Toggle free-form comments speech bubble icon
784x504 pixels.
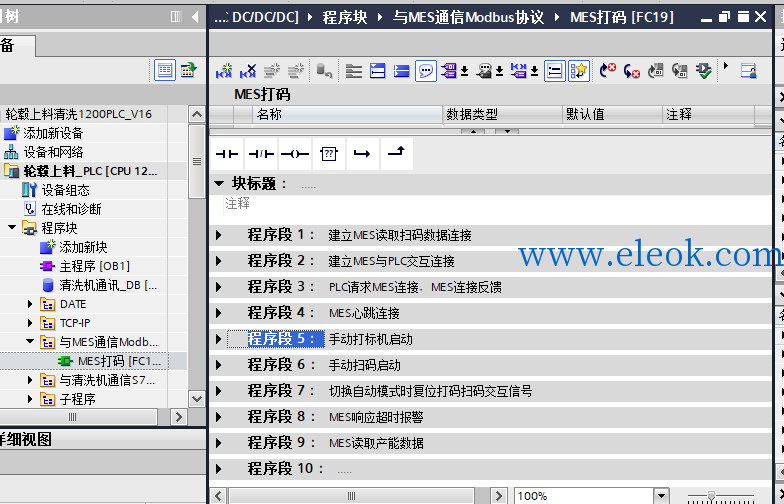pos(426,71)
